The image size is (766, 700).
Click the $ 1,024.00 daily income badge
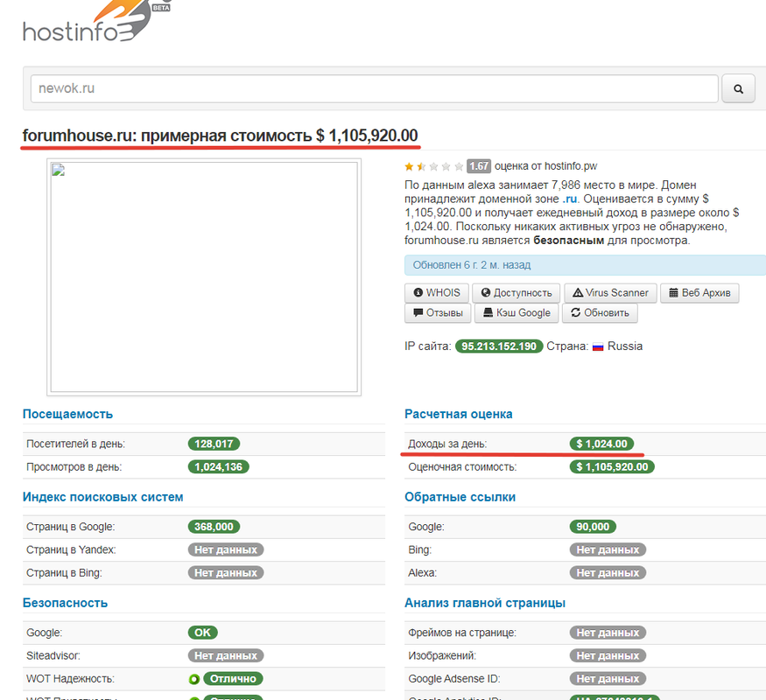click(602, 444)
